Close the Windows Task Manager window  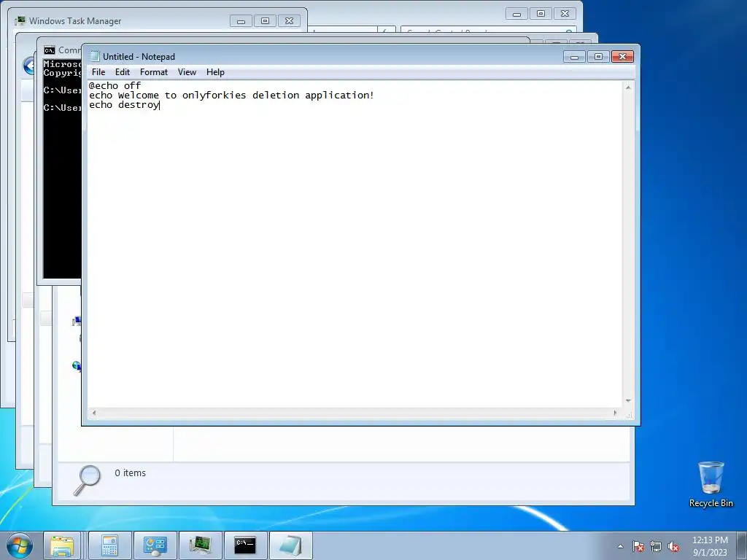click(x=289, y=21)
